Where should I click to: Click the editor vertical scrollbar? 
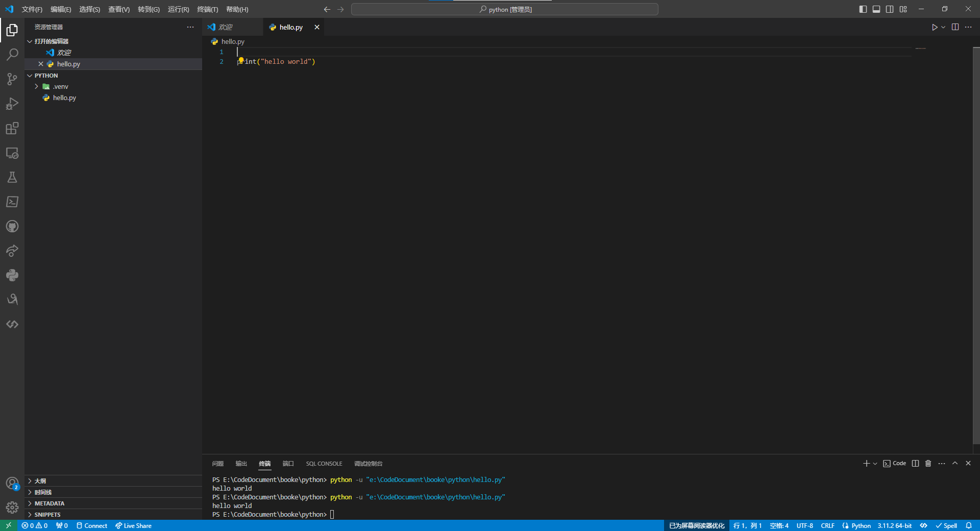[x=976, y=245]
